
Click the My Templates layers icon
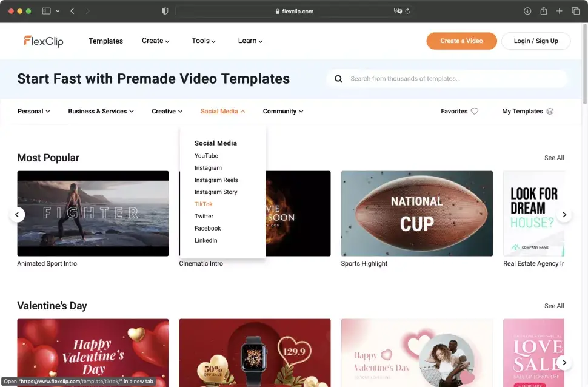[x=550, y=112]
